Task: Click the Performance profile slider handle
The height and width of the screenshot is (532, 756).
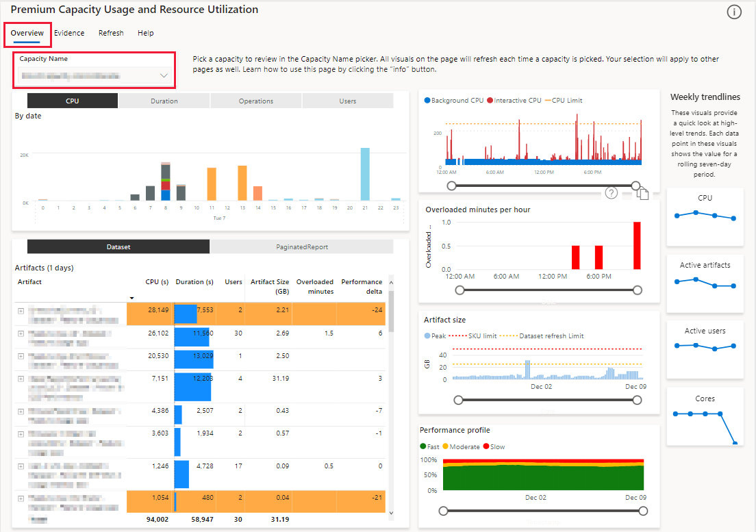Action: (442, 511)
